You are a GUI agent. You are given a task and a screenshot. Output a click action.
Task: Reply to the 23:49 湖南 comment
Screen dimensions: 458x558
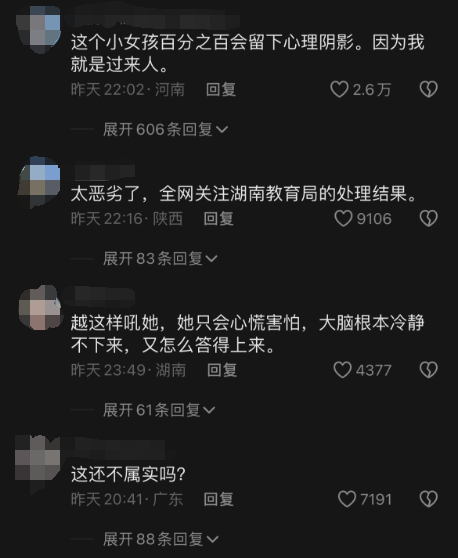[222, 370]
